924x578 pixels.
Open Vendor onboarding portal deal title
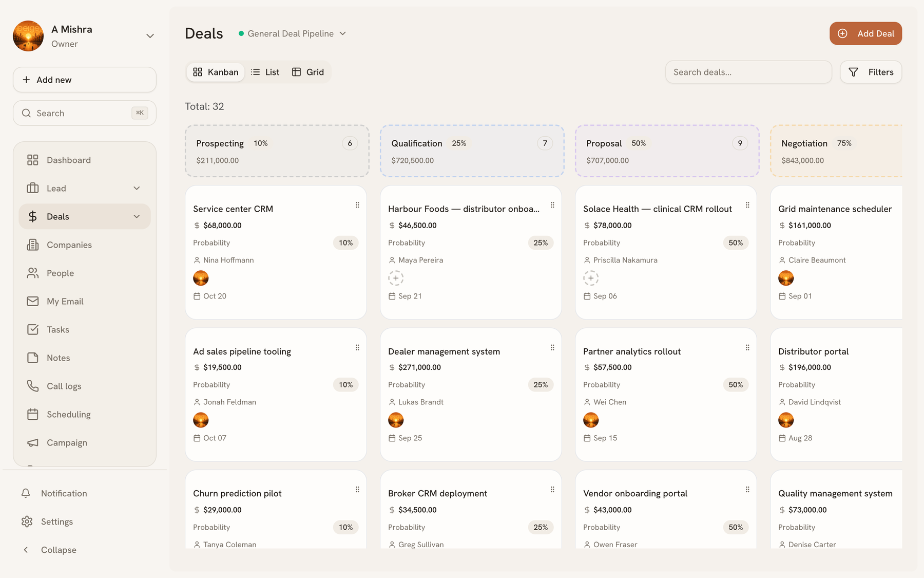pyautogui.click(x=635, y=493)
